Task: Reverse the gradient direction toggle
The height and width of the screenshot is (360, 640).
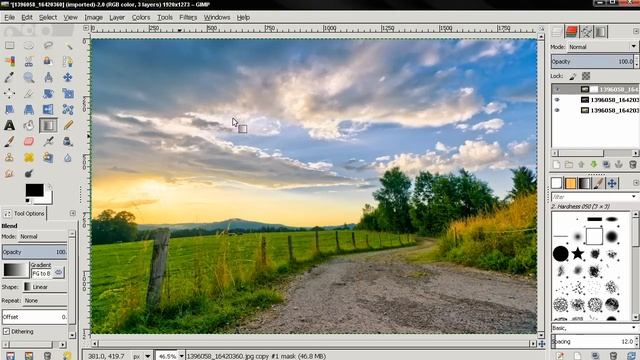Action: click(x=59, y=273)
